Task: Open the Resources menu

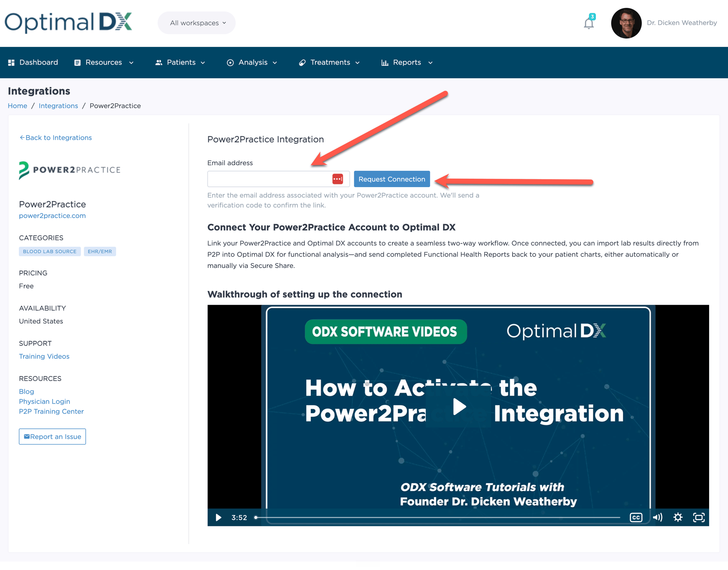Action: (104, 63)
